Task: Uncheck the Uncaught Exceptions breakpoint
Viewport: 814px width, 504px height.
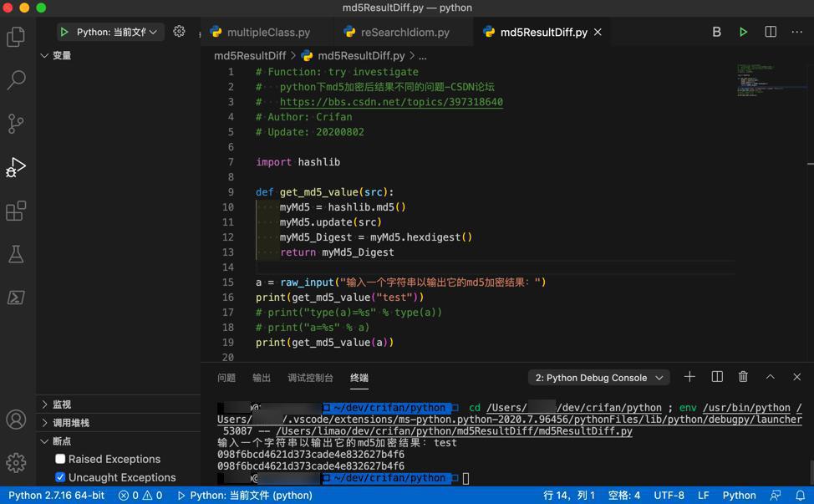Action: pyautogui.click(x=60, y=477)
